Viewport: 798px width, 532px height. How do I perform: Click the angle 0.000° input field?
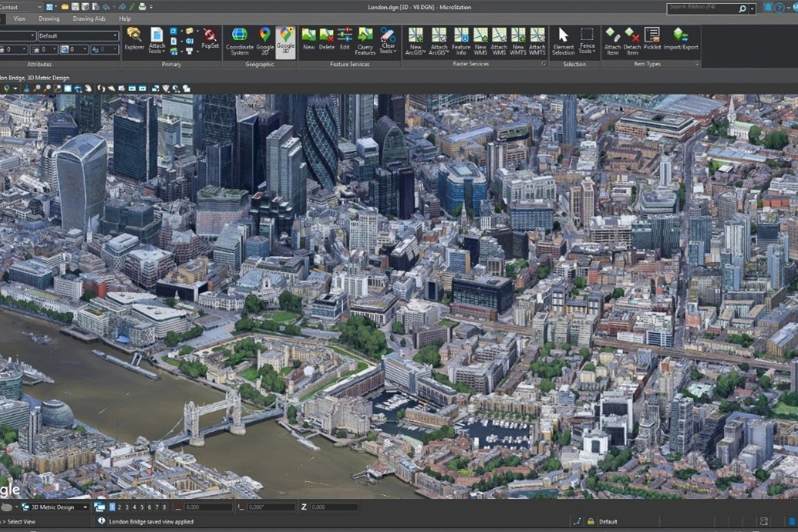[271, 507]
